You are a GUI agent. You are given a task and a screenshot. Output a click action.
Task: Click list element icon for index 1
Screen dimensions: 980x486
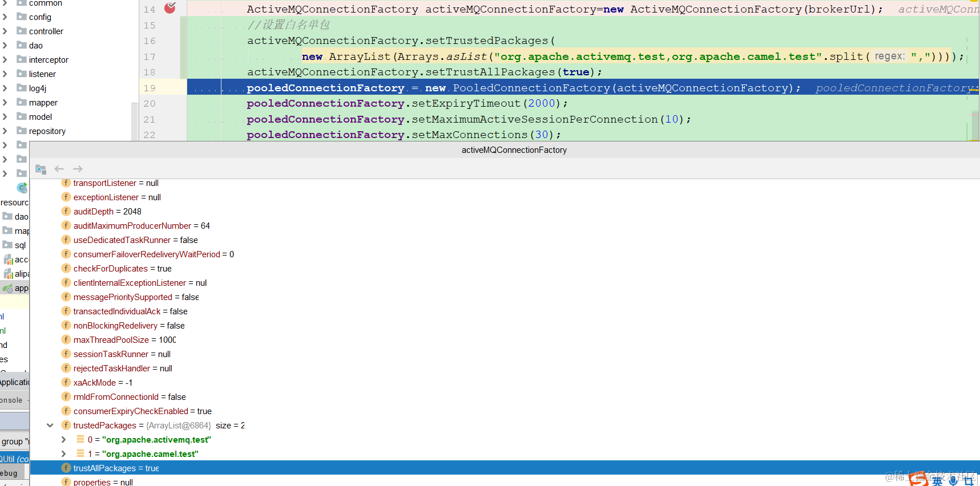pos(80,454)
